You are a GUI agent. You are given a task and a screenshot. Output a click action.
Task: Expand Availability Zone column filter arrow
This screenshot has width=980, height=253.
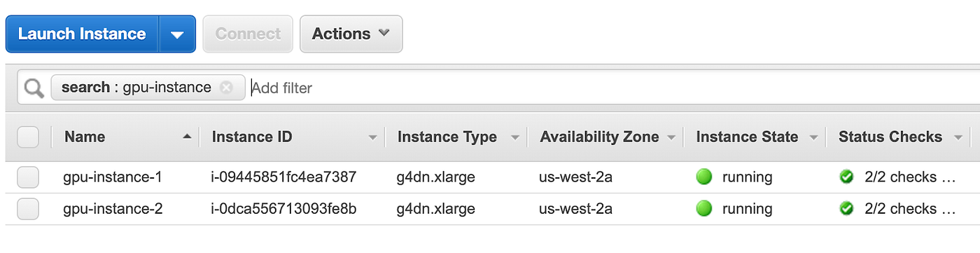tap(671, 138)
